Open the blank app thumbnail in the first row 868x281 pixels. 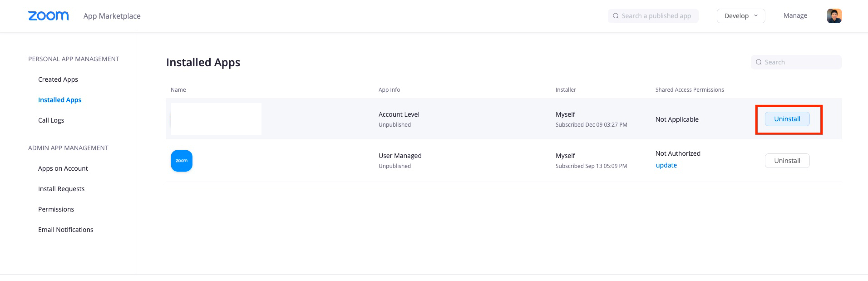tap(216, 119)
